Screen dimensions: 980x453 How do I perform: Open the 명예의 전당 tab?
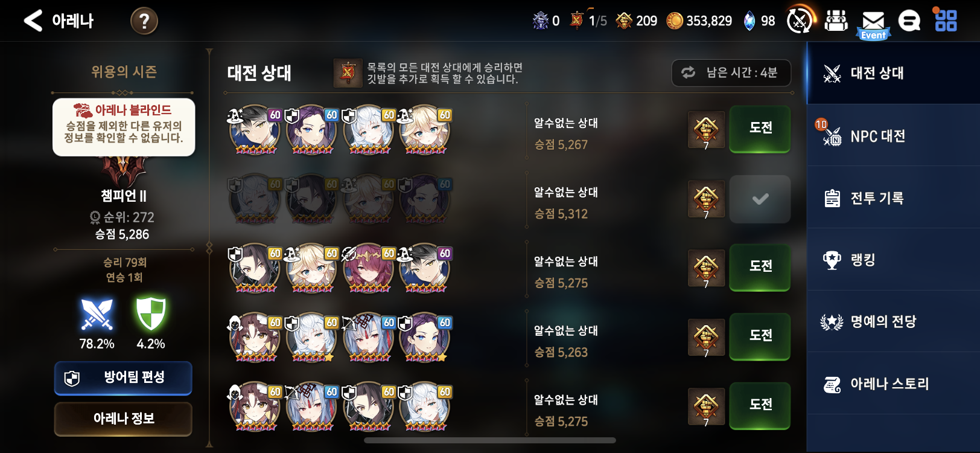coord(893,322)
